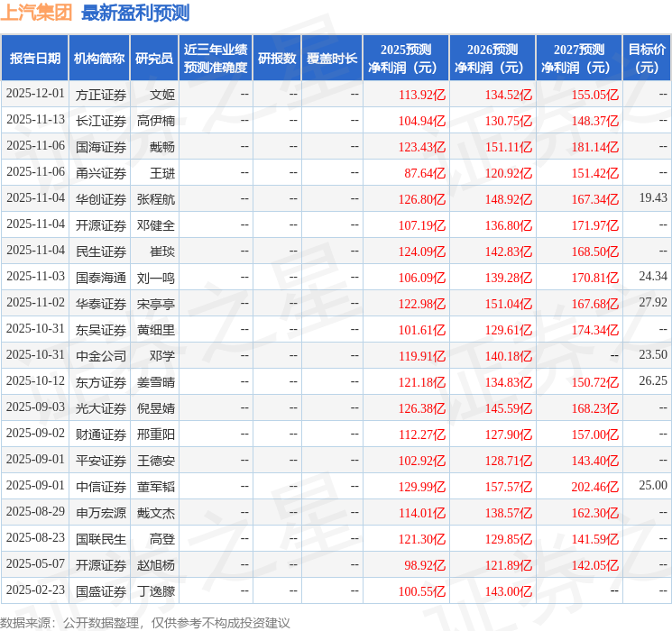
Task: Click the 202.46亿 profit value
Action: (x=595, y=487)
